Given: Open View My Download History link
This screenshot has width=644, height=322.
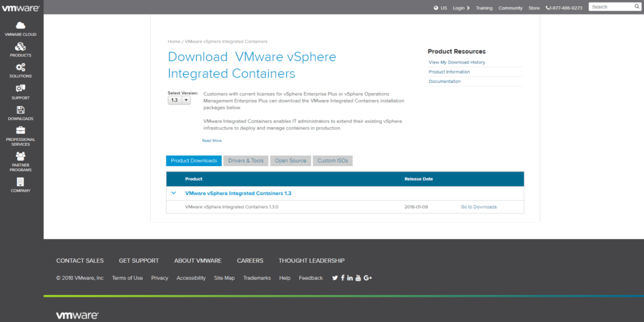Looking at the screenshot, I should 457,62.
